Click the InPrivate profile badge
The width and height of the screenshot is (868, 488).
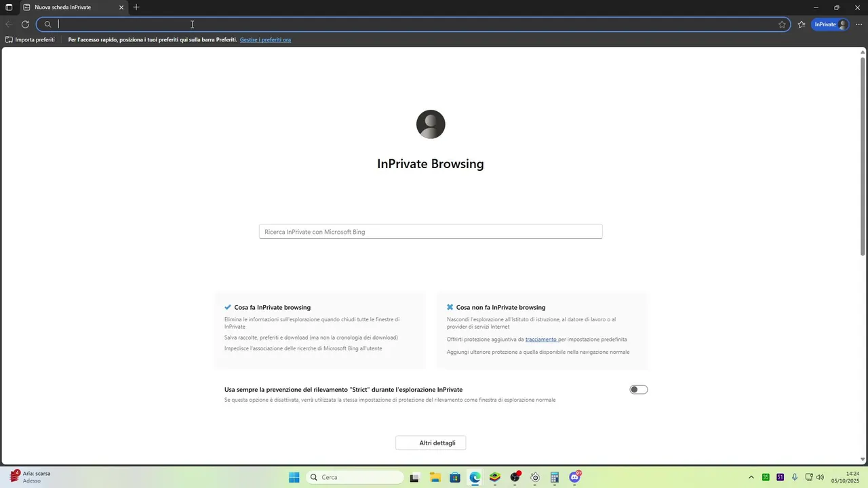pos(830,24)
